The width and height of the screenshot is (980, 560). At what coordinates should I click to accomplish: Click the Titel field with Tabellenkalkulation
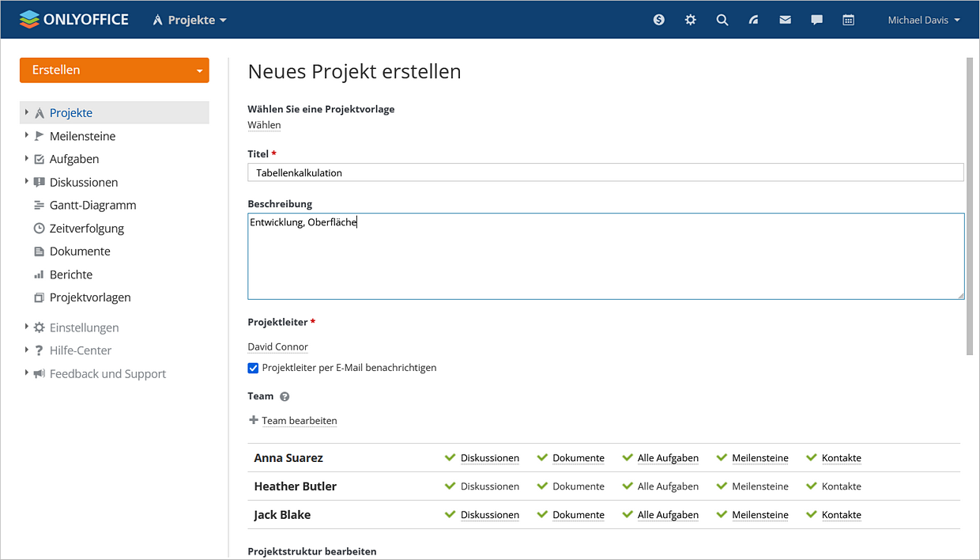click(605, 172)
